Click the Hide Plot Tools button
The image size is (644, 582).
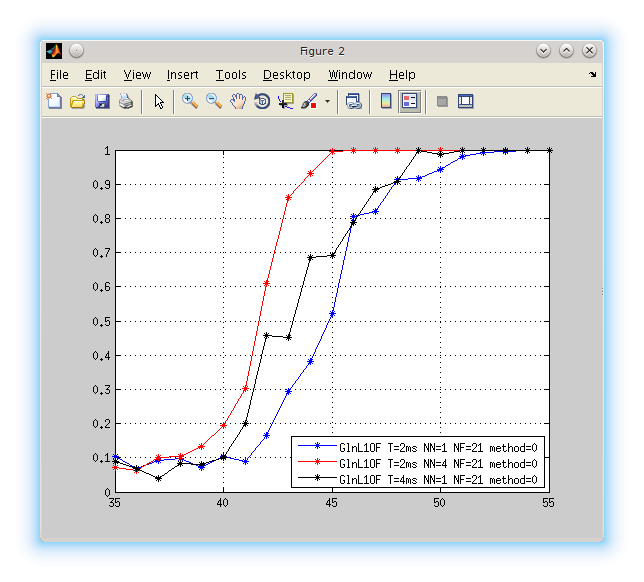[x=441, y=101]
